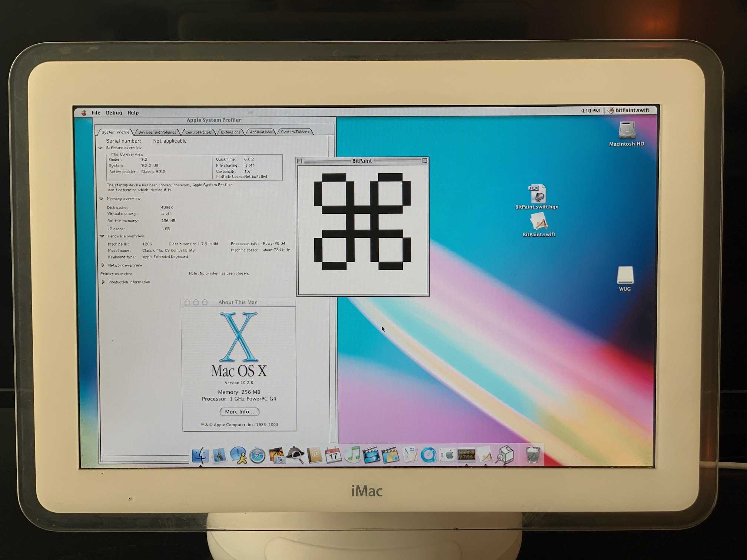Launch Sherlock detective hat icon
The height and width of the screenshot is (560, 747).
(x=295, y=455)
